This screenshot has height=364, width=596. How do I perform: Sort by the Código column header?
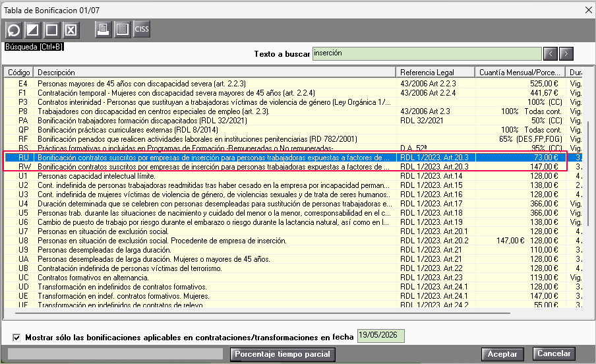tap(18, 73)
